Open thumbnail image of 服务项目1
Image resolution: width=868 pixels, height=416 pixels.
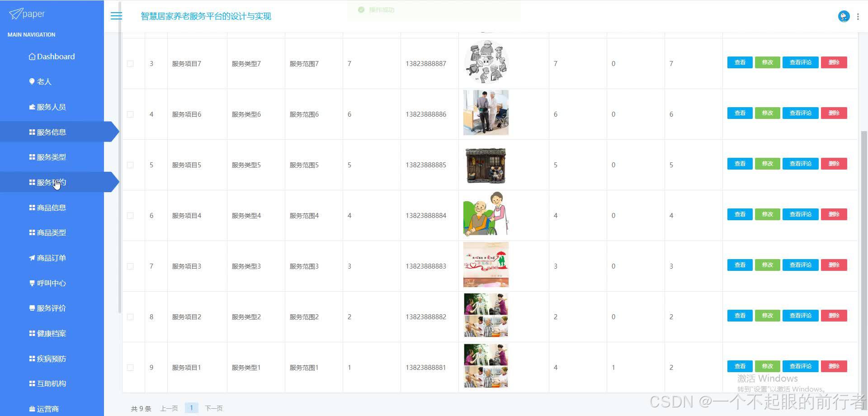[x=486, y=366]
